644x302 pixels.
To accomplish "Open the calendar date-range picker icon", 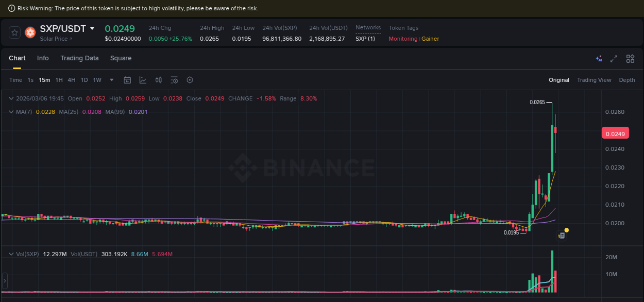I will coord(127,80).
